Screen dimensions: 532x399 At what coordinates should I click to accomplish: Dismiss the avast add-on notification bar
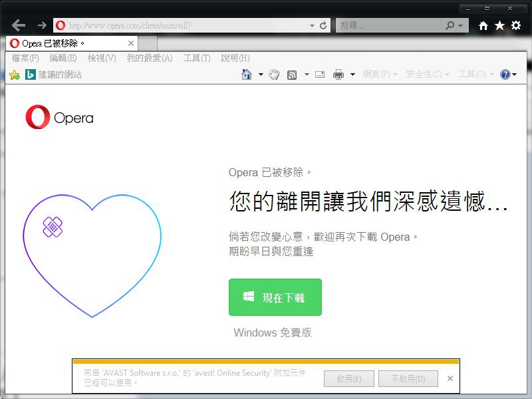[450, 378]
